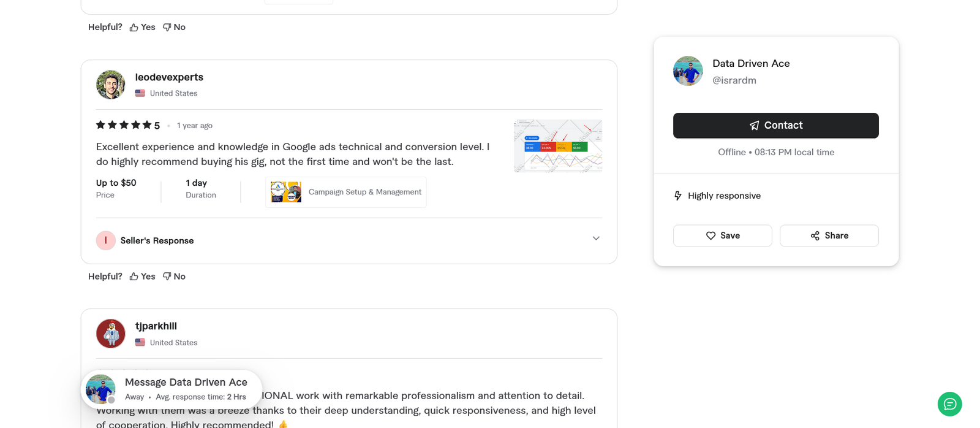Vote No on the top review
Image resolution: width=980 pixels, height=428 pixels.
tap(175, 27)
